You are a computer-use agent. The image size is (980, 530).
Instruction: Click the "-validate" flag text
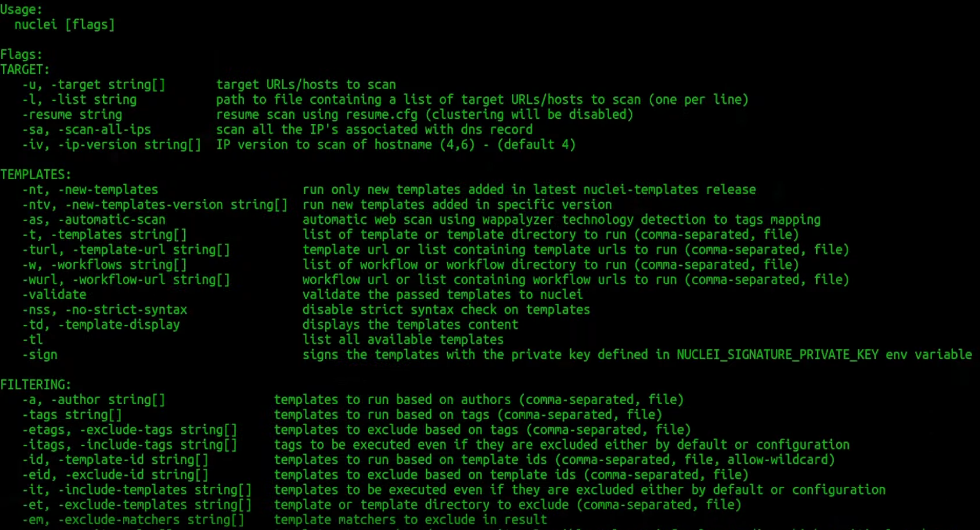pos(54,294)
